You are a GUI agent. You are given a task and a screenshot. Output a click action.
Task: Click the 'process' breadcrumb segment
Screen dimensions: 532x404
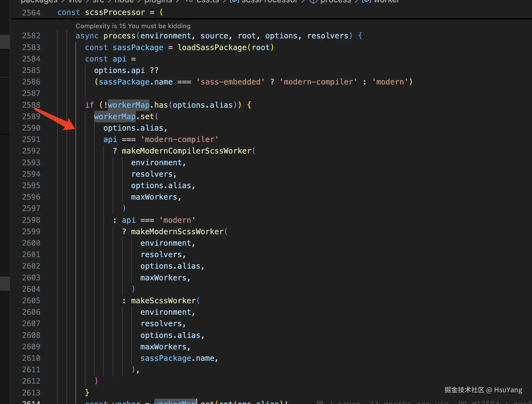336,1
